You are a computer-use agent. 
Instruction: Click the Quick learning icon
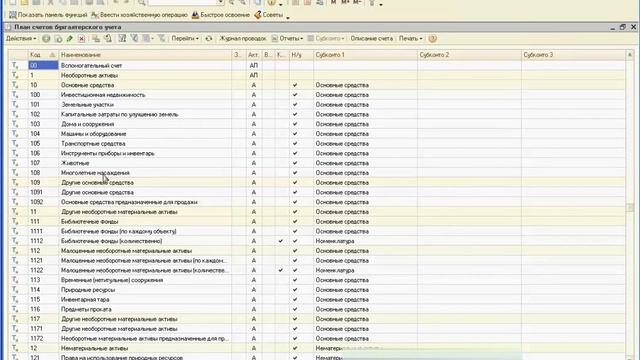pos(196,15)
